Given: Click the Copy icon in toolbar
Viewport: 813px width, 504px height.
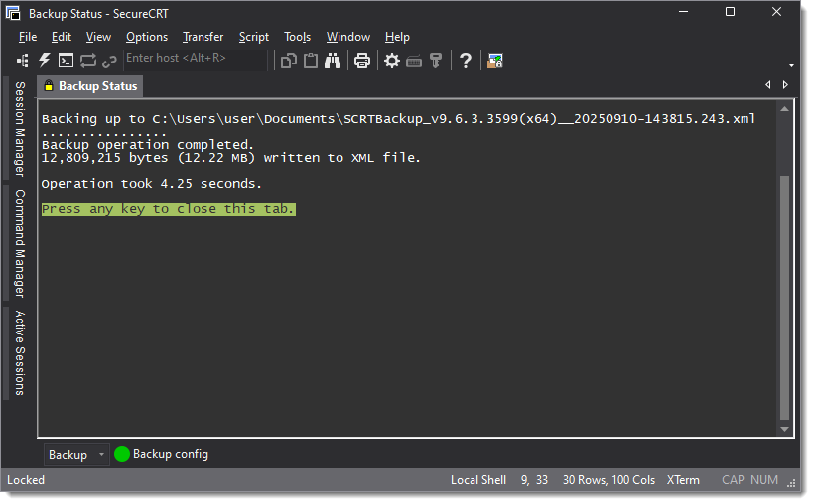Looking at the screenshot, I should tap(289, 61).
